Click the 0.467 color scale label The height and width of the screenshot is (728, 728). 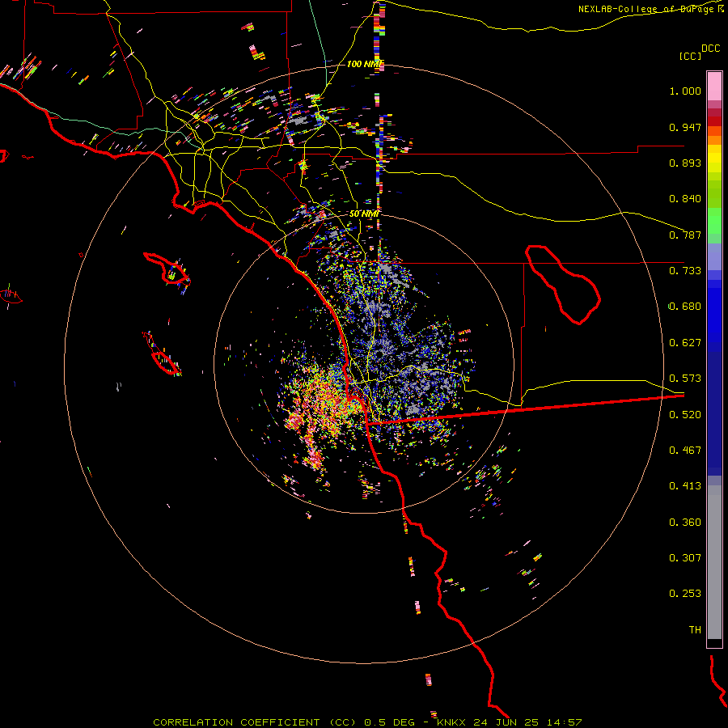(x=685, y=451)
